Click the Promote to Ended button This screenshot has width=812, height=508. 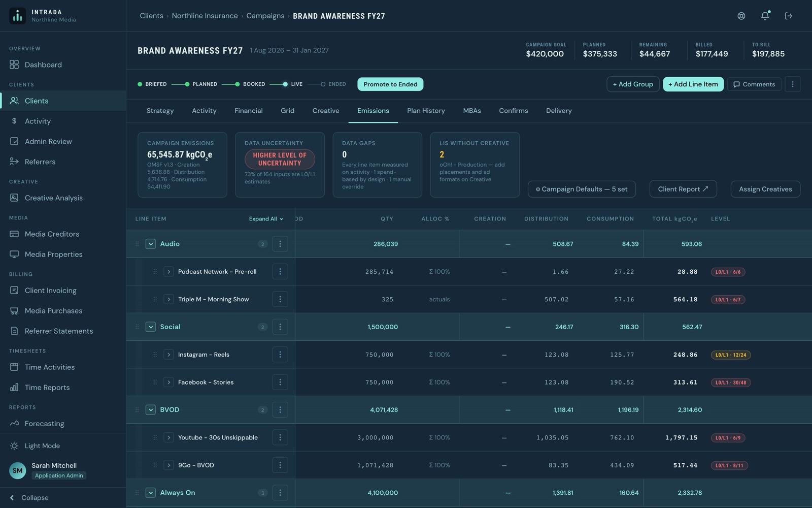tap(390, 84)
